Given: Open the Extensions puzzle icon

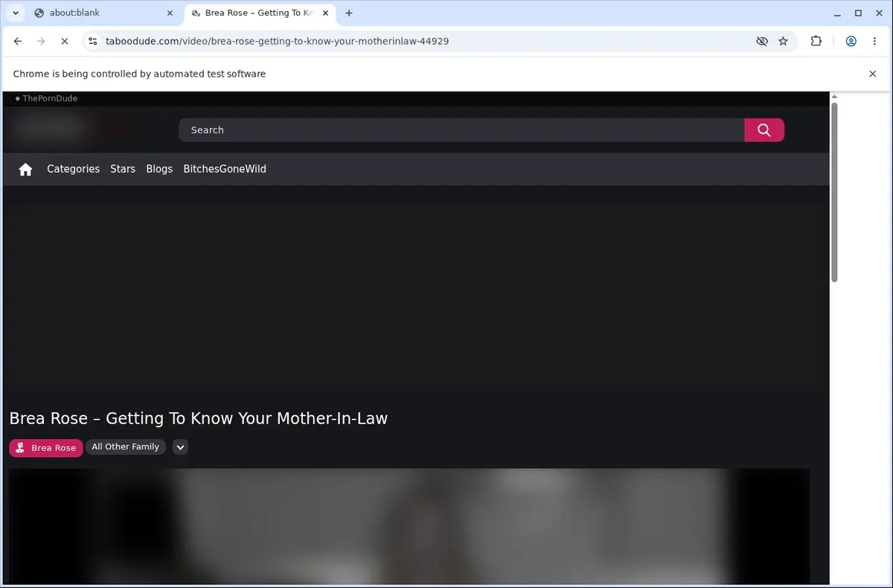Looking at the screenshot, I should point(816,42).
